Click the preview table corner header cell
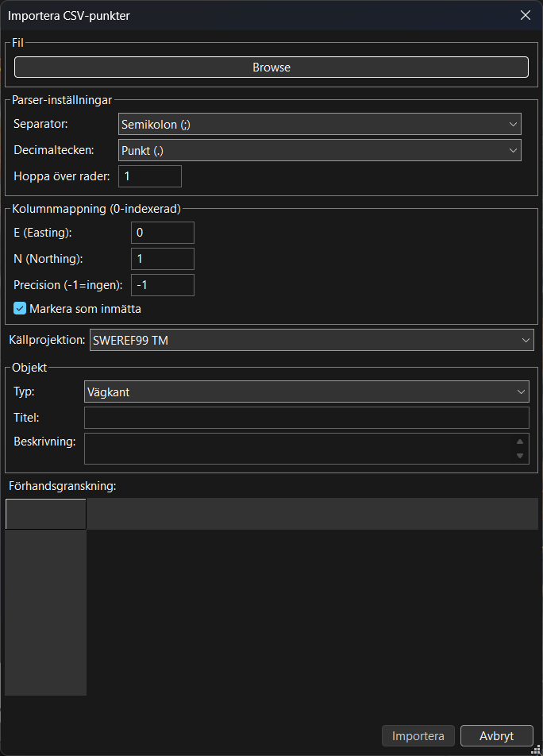Image resolution: width=543 pixels, height=756 pixels. pos(46,514)
